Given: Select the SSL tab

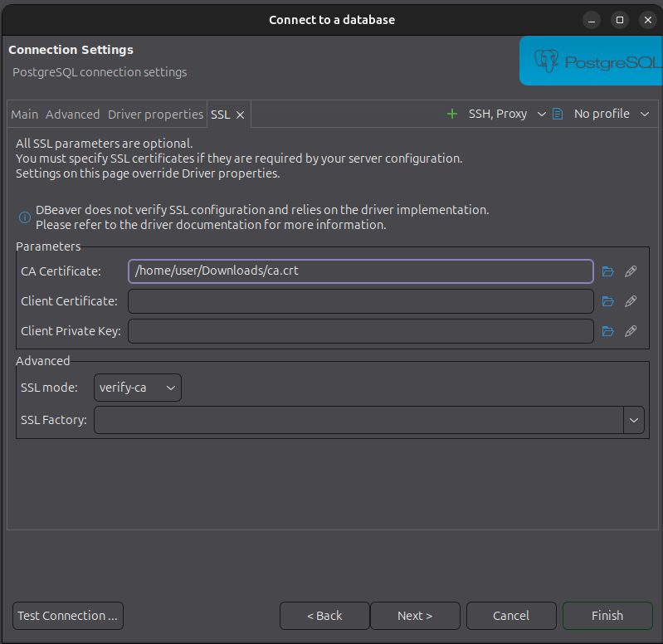Looking at the screenshot, I should (220, 115).
